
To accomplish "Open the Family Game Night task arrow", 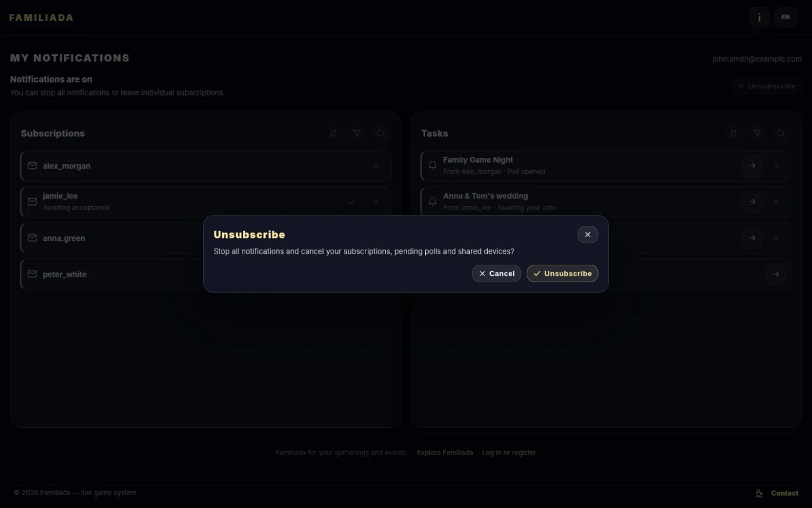I will [752, 166].
